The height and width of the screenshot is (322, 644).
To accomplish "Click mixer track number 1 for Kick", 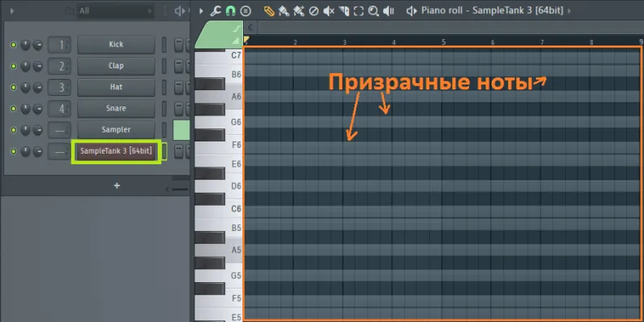I will [x=59, y=45].
